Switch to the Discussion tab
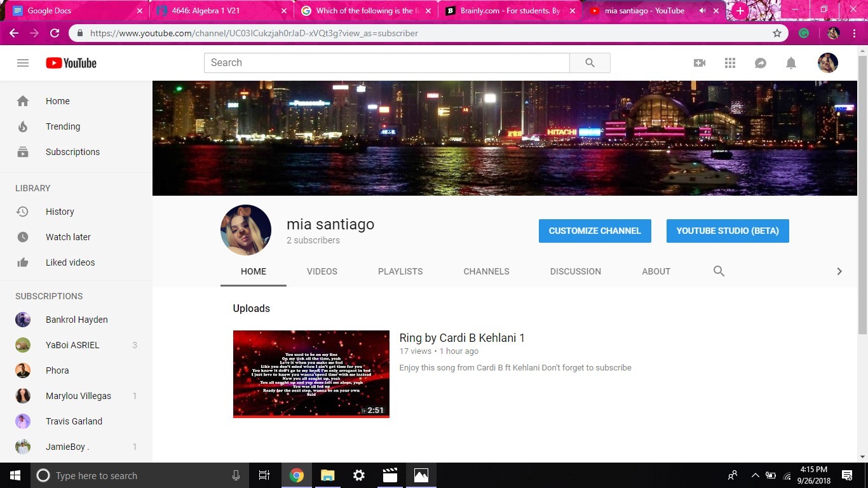This screenshot has width=868, height=488. point(576,271)
